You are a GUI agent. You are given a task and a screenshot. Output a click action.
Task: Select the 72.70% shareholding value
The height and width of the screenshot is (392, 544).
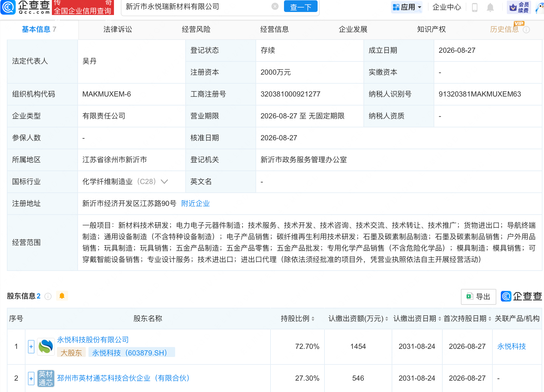307,346
